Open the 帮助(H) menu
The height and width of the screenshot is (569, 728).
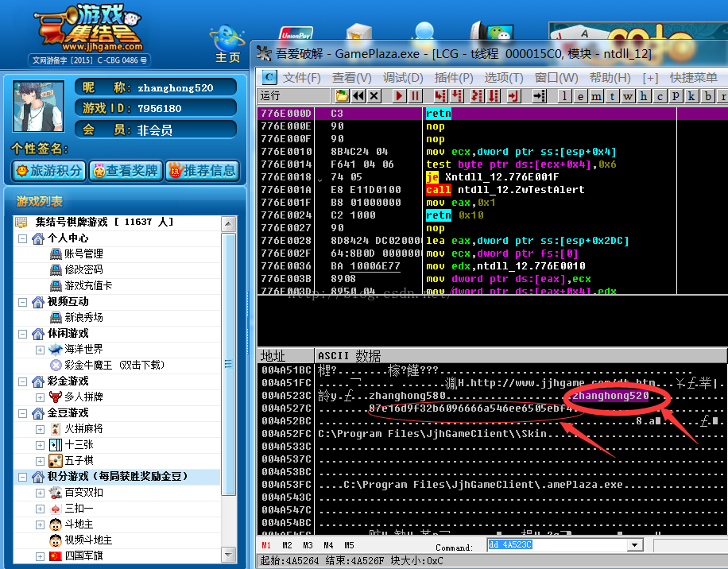pyautogui.click(x=610, y=78)
